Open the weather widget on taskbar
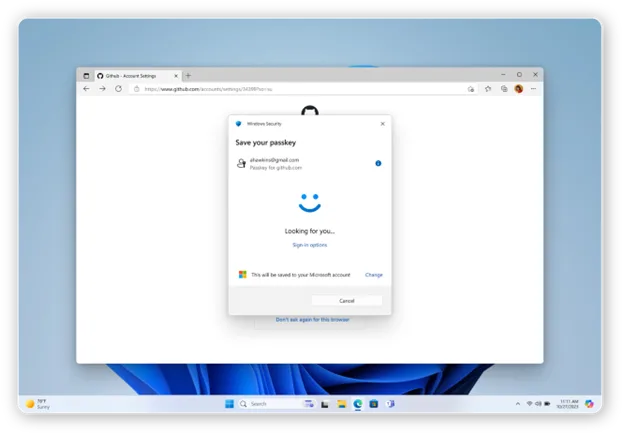Viewport: 624px width, 435px height. pos(38,404)
